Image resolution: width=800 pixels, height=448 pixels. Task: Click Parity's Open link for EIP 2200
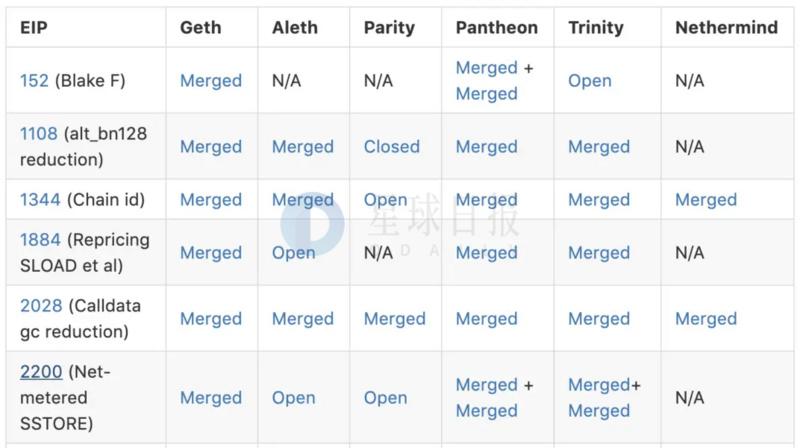(x=385, y=398)
